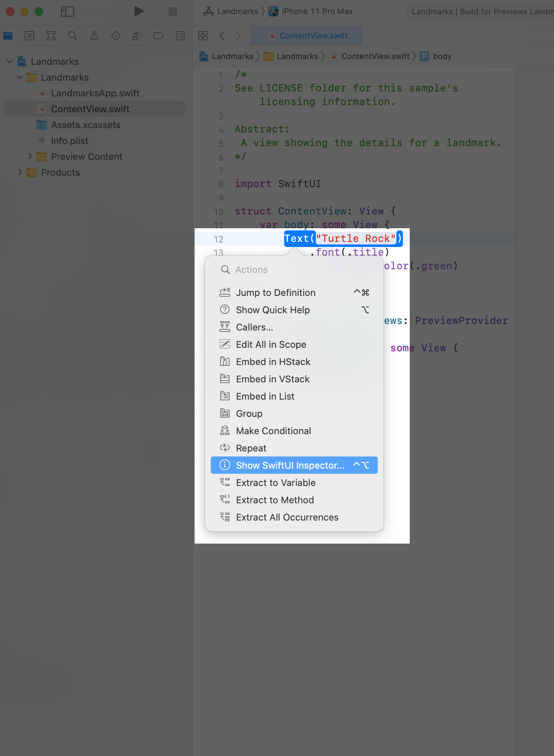Choose Callers… from the actions menu

(294, 327)
